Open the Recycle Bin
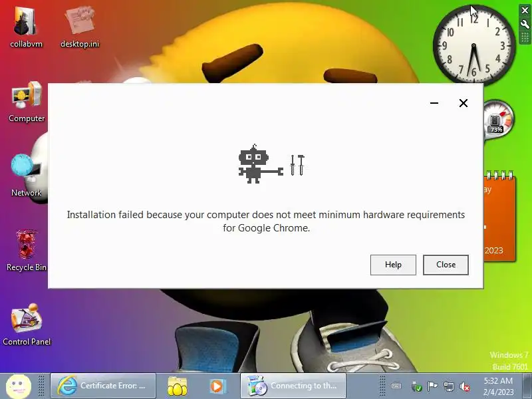 pos(27,251)
